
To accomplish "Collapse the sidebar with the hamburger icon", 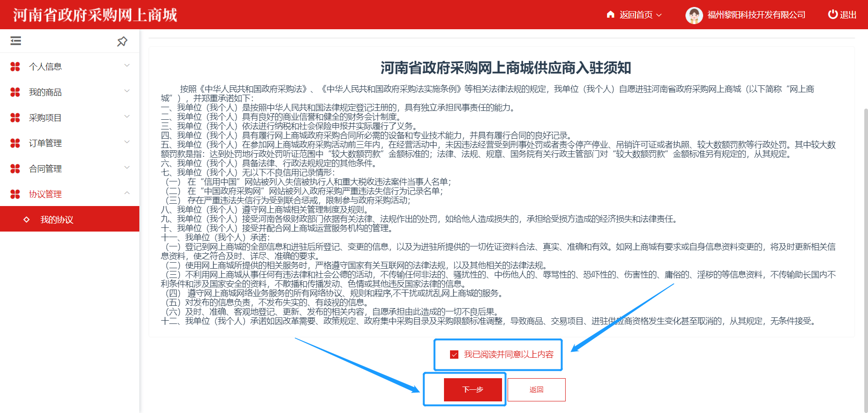I will pyautogui.click(x=16, y=41).
